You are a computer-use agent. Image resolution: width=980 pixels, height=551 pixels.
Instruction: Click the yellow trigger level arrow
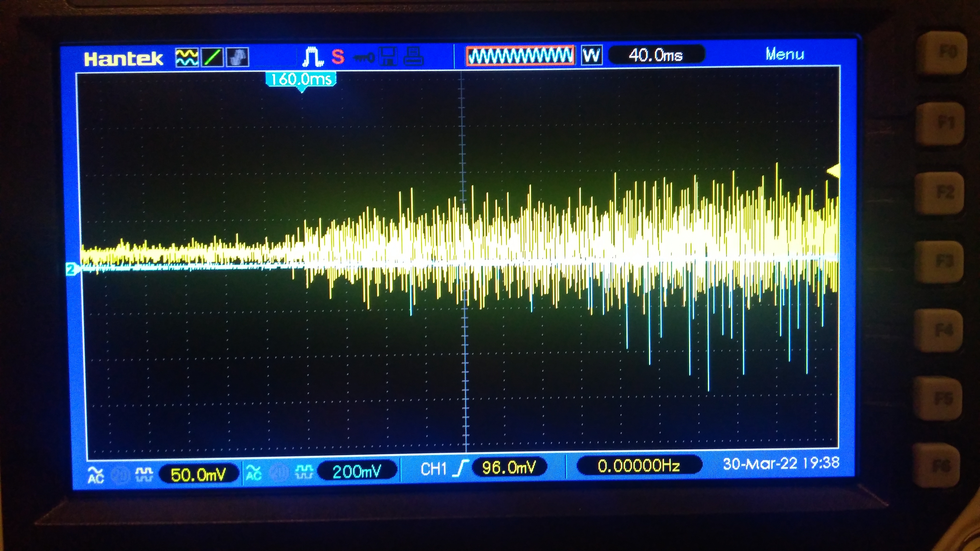coord(833,171)
